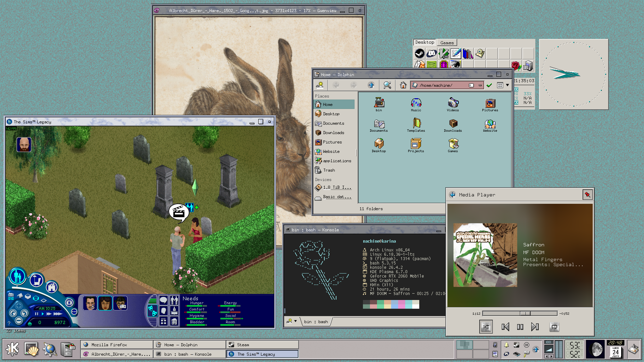The height and width of the screenshot is (362, 644).
Task: Open the notifications bell in the system tray
Action: tap(506, 345)
